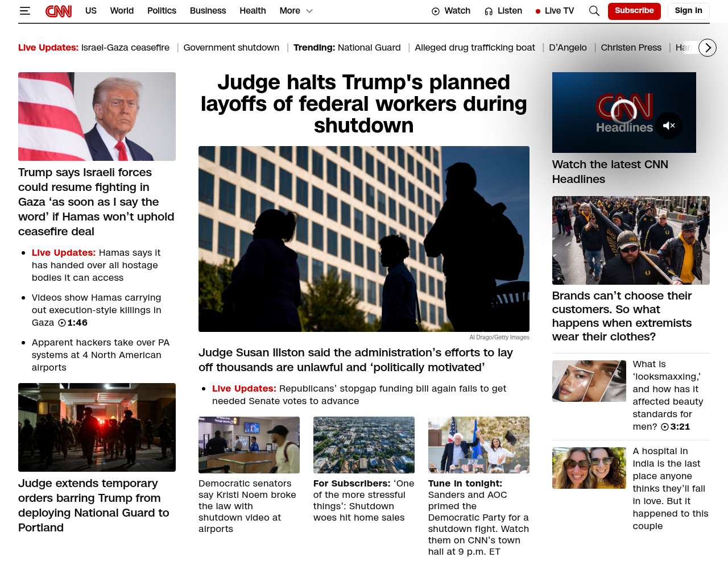Go to the Business section
Screen dimensions: 728x582
tap(208, 11)
